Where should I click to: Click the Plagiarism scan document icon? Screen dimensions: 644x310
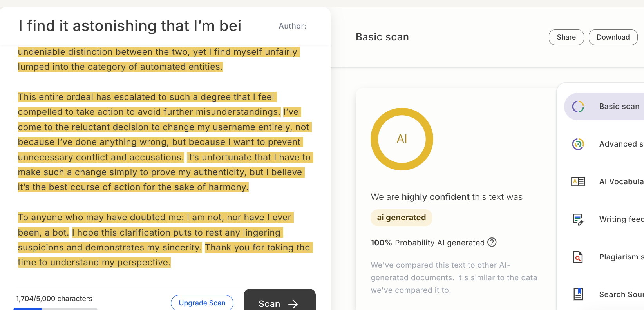tap(578, 257)
